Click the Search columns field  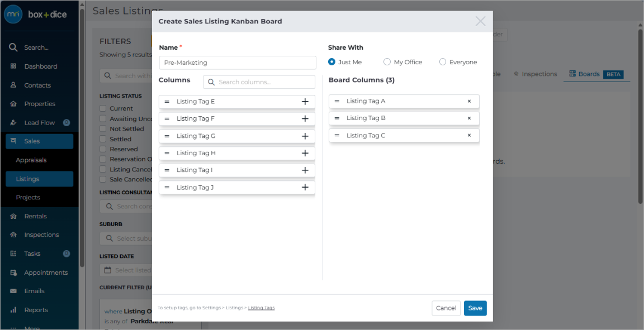tap(259, 82)
